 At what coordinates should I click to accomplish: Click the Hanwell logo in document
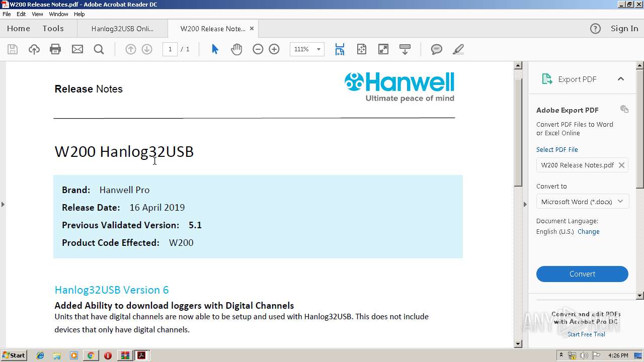[x=399, y=87]
